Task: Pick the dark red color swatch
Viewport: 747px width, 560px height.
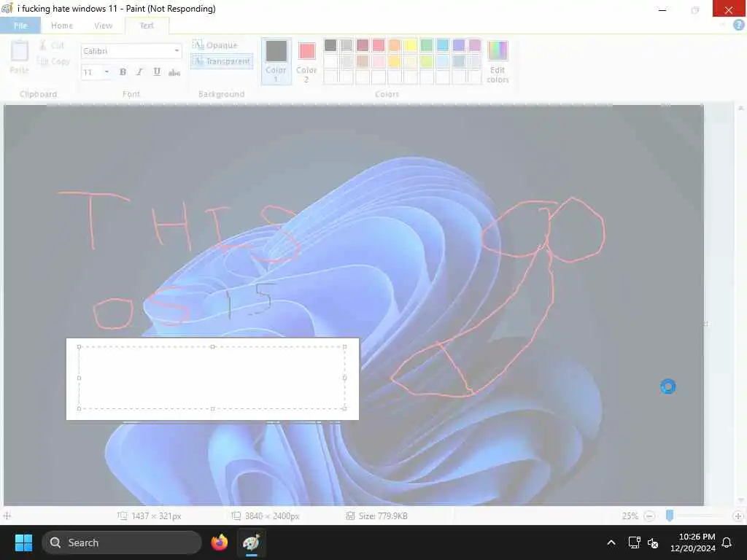Action: 363,44
